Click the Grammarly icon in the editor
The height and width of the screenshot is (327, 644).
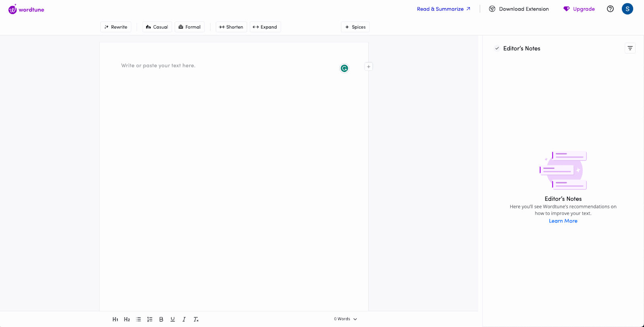(344, 68)
